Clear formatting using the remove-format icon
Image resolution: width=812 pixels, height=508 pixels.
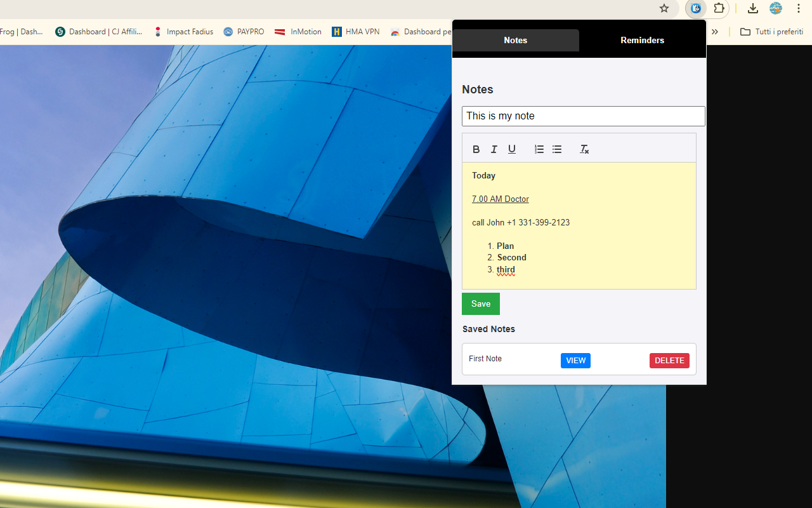point(584,149)
